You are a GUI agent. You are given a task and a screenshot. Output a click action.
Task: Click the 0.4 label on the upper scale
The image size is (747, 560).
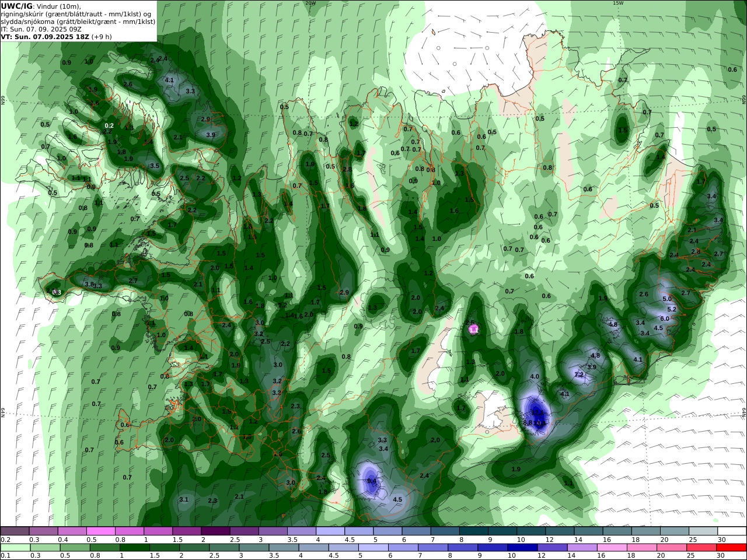pyautogui.click(x=62, y=540)
